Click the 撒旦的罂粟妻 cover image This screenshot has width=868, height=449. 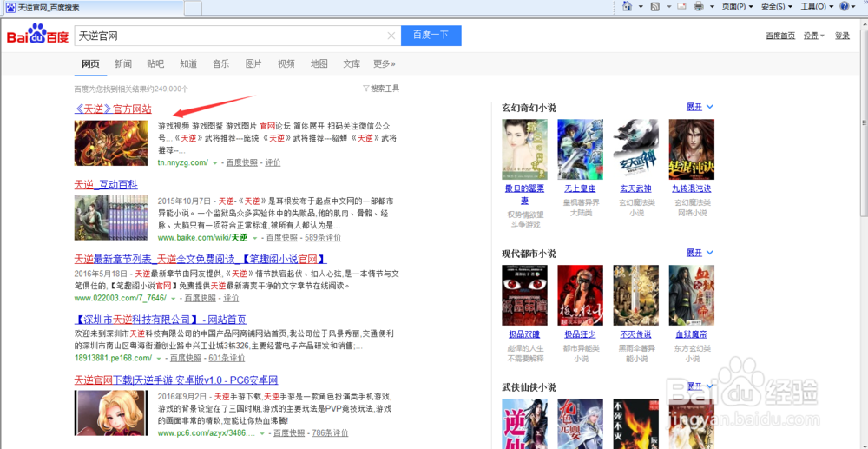(524, 149)
